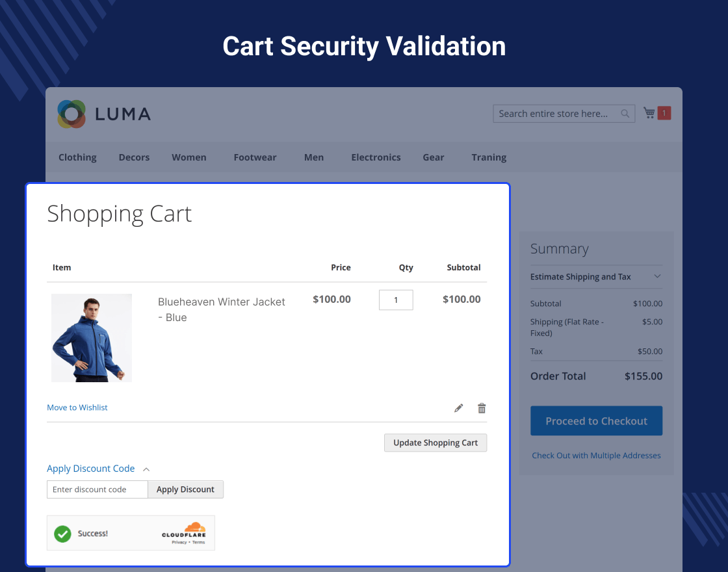728x572 pixels.
Task: Click the Subtotal column header
Action: point(463,267)
